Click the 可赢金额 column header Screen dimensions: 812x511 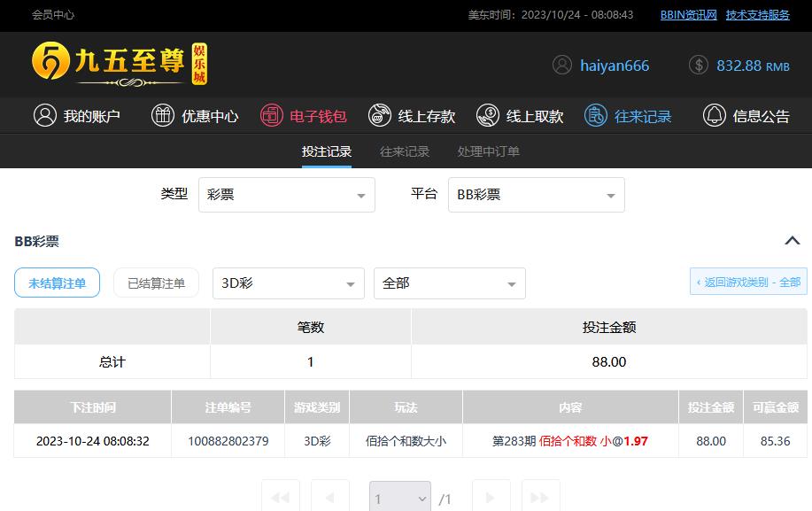pos(775,407)
